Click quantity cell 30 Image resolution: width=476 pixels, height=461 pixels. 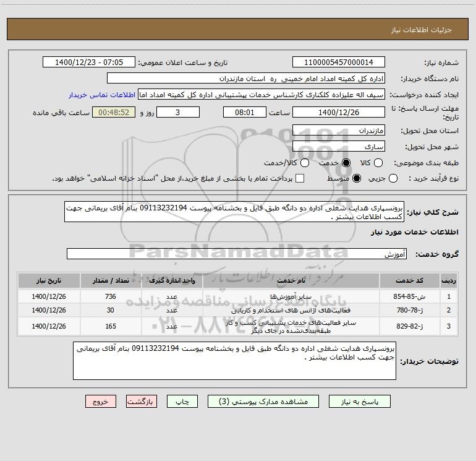coord(111,310)
